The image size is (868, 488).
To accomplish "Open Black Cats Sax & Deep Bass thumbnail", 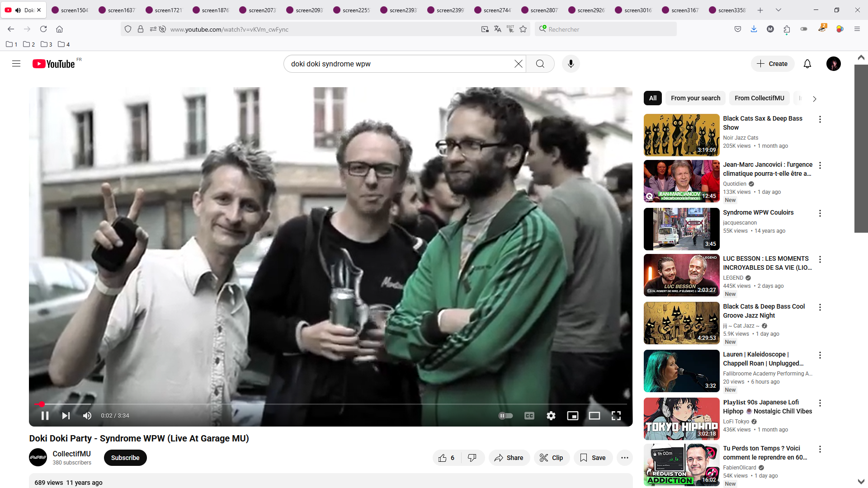I will pyautogui.click(x=681, y=135).
